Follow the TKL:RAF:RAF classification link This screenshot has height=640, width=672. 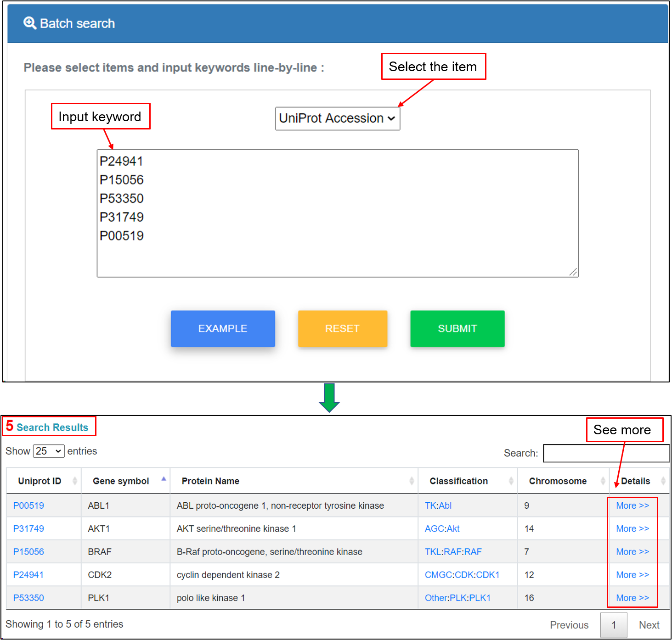click(453, 551)
